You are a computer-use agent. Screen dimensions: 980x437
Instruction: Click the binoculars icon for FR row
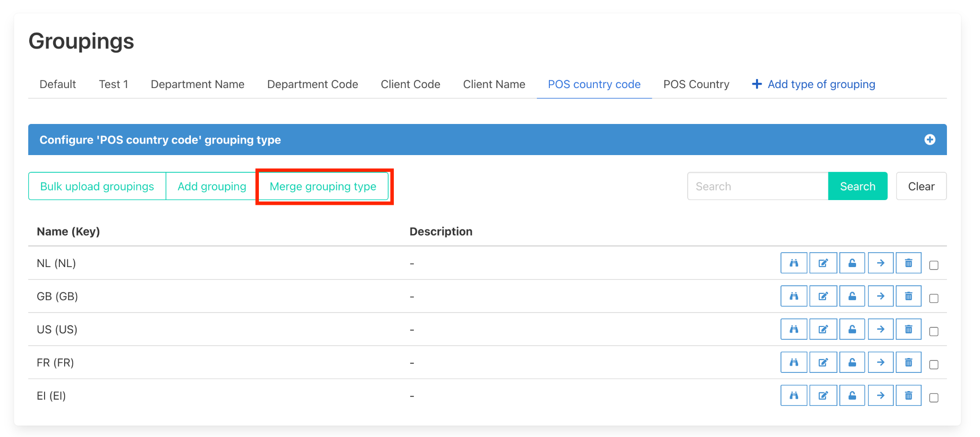point(793,362)
